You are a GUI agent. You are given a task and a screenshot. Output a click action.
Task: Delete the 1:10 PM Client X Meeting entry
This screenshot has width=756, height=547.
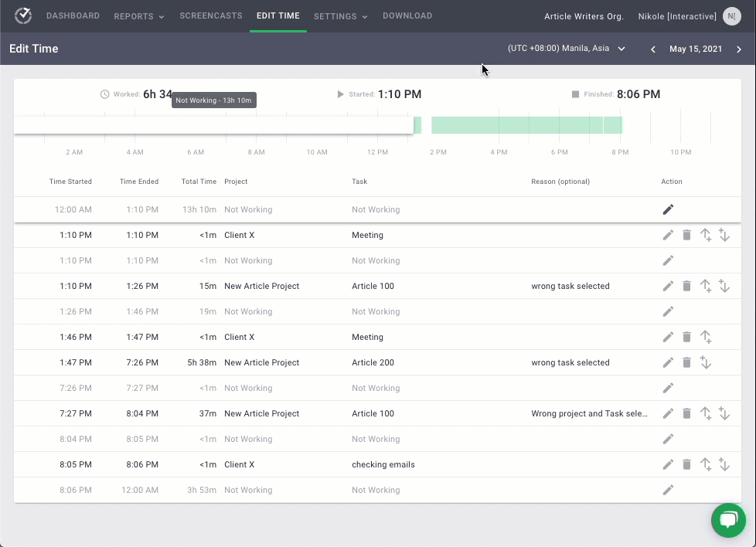coord(686,235)
